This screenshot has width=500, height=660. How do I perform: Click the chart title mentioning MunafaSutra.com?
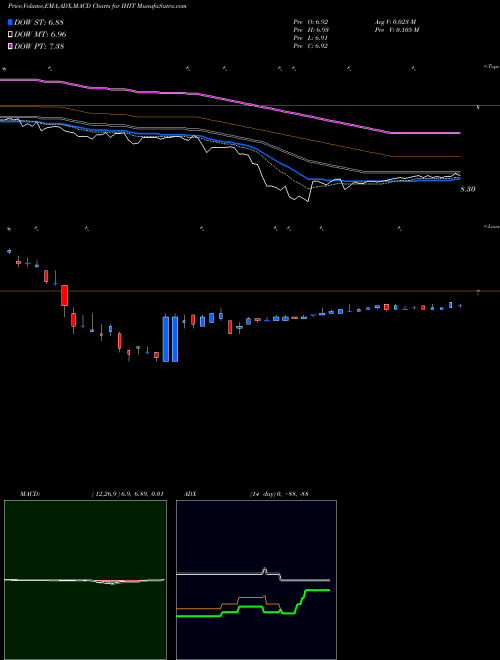click(97, 6)
